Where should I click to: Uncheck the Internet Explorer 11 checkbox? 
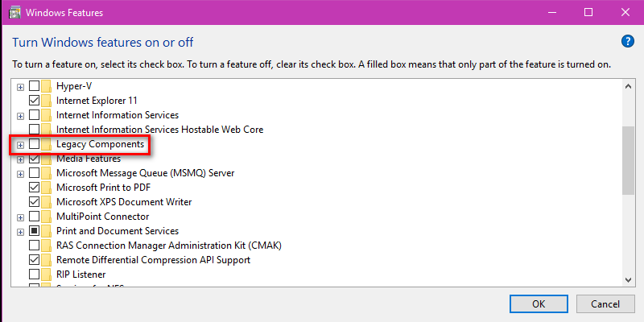coord(34,101)
